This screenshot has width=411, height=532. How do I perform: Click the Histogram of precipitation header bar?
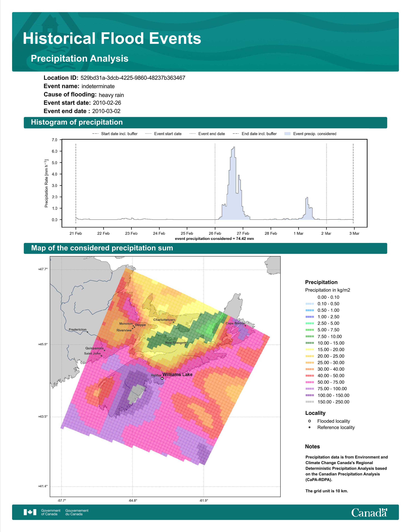(205, 123)
